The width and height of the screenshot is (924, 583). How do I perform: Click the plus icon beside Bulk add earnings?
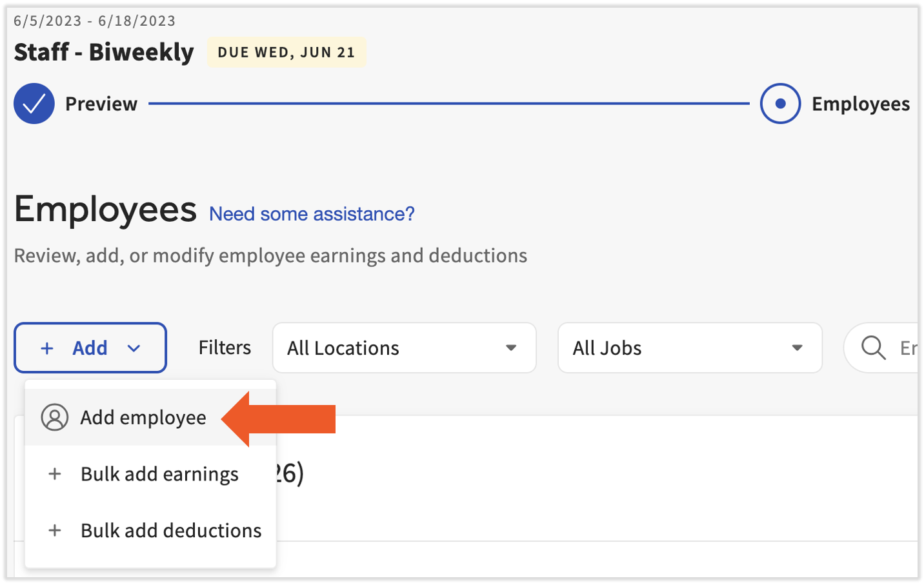click(55, 474)
